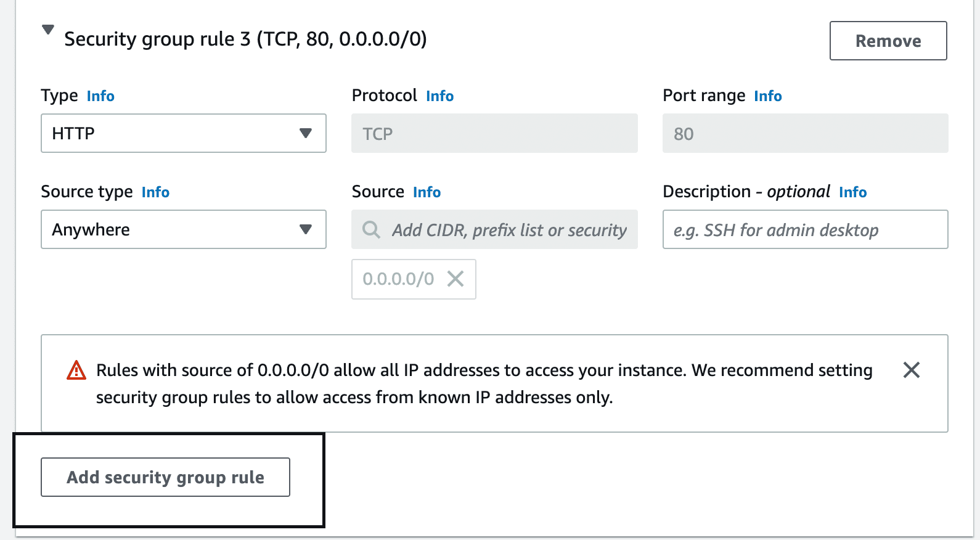
Task: Click the disabled TCP Protocol field
Action: point(494,133)
